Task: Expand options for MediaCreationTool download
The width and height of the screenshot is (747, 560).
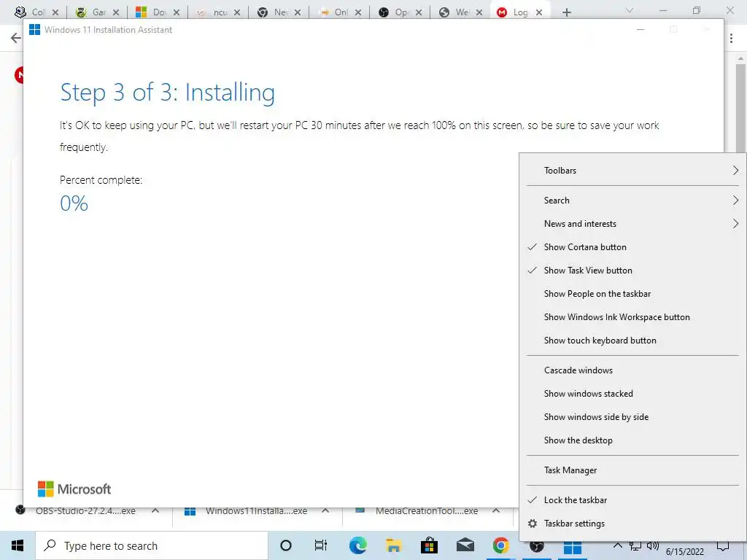Action: click(496, 511)
